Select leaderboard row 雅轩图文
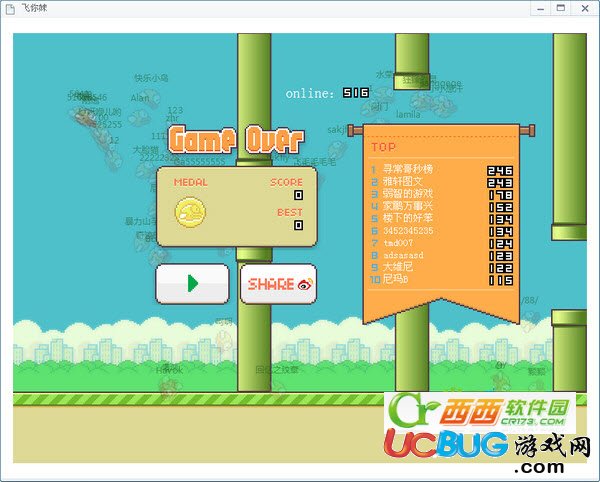Image resolution: width=600 pixels, height=482 pixels. click(442, 182)
